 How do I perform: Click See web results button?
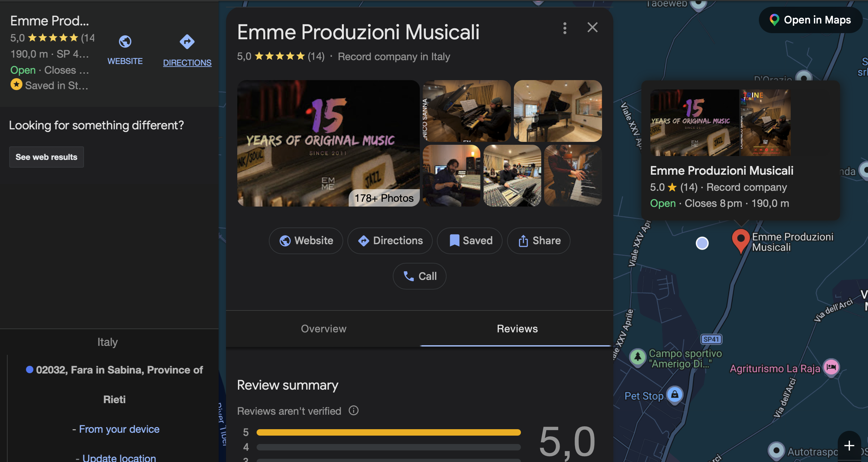coord(46,157)
